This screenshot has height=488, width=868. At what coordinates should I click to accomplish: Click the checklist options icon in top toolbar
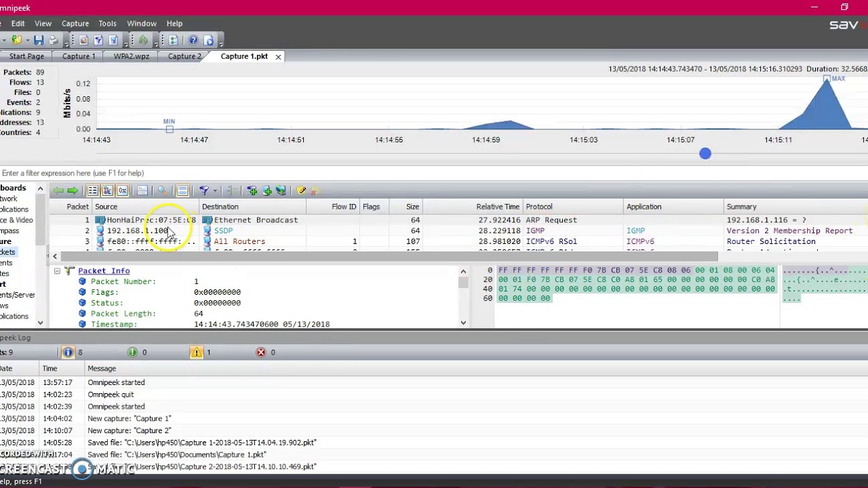(x=173, y=41)
